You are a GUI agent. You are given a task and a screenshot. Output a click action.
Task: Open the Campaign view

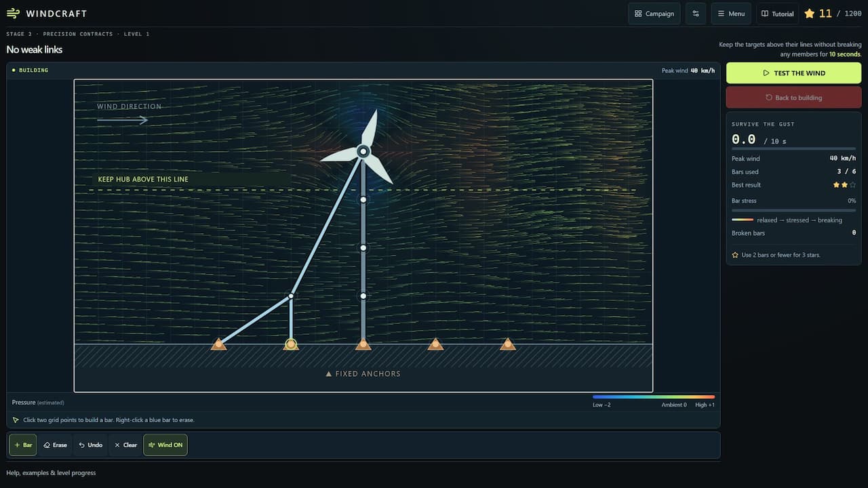pyautogui.click(x=654, y=14)
